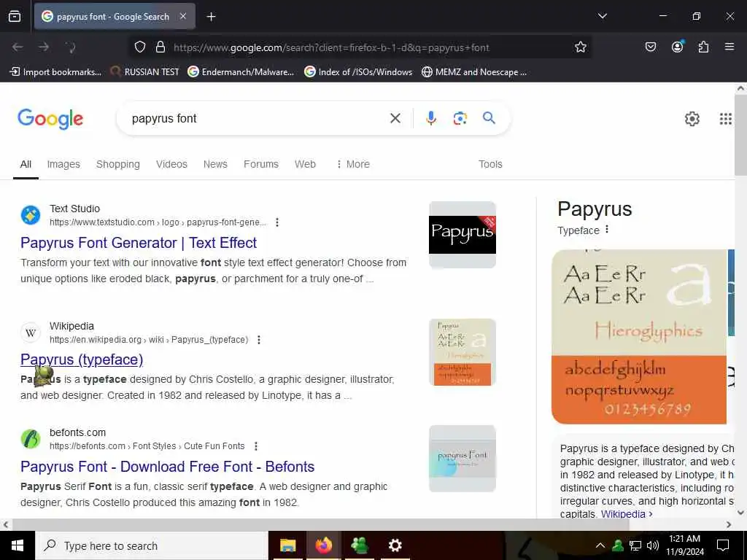The height and width of the screenshot is (560, 747).
Task: Switch to the Web tab
Action: pyautogui.click(x=305, y=164)
